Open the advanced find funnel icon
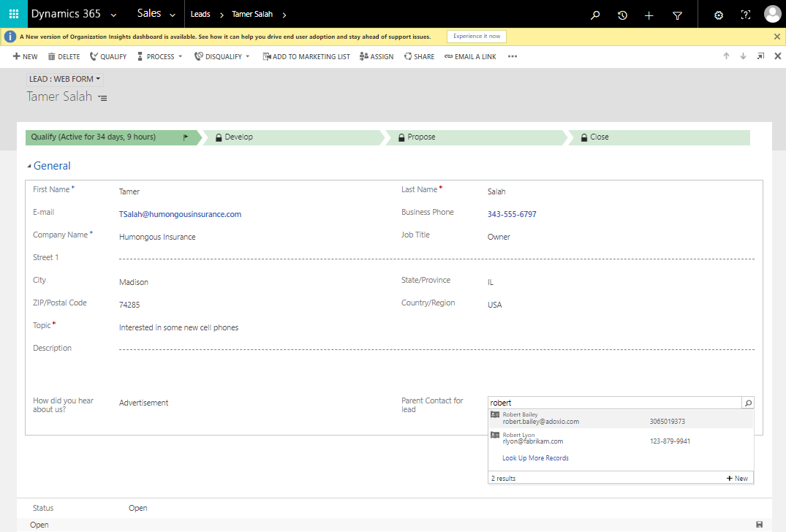 click(x=677, y=15)
